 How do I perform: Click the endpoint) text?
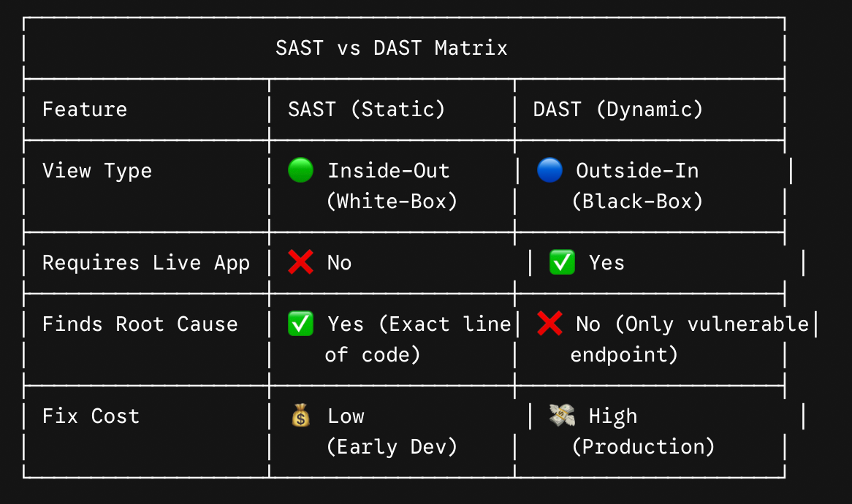coord(624,355)
